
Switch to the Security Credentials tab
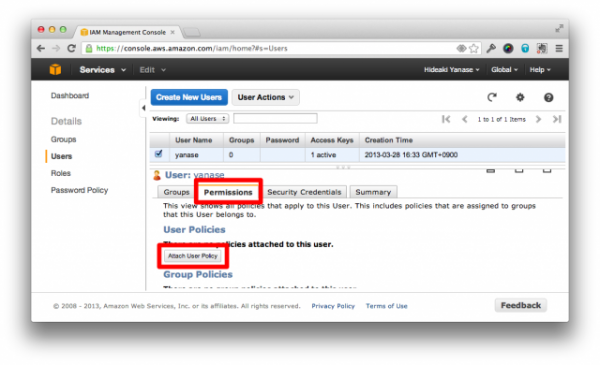[x=304, y=192]
